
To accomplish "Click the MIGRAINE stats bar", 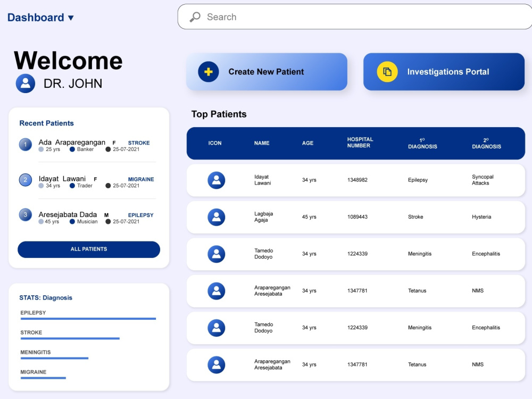I will click(x=43, y=378).
